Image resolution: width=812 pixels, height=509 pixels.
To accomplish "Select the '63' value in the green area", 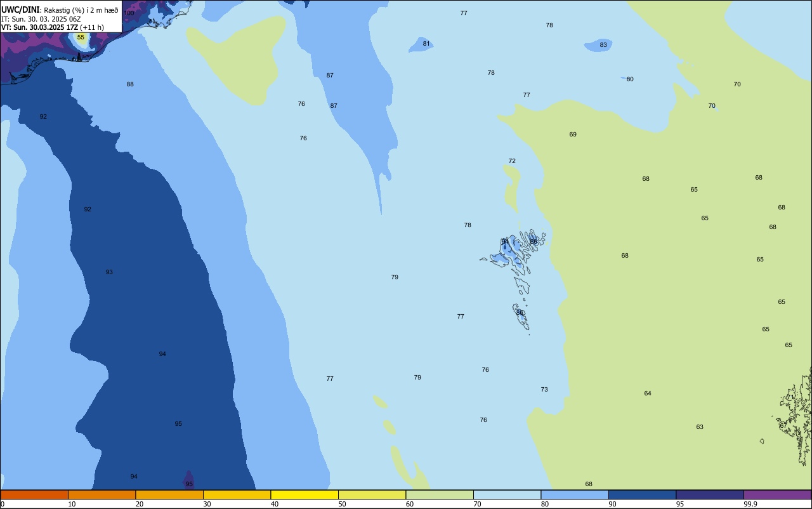I will [x=700, y=427].
